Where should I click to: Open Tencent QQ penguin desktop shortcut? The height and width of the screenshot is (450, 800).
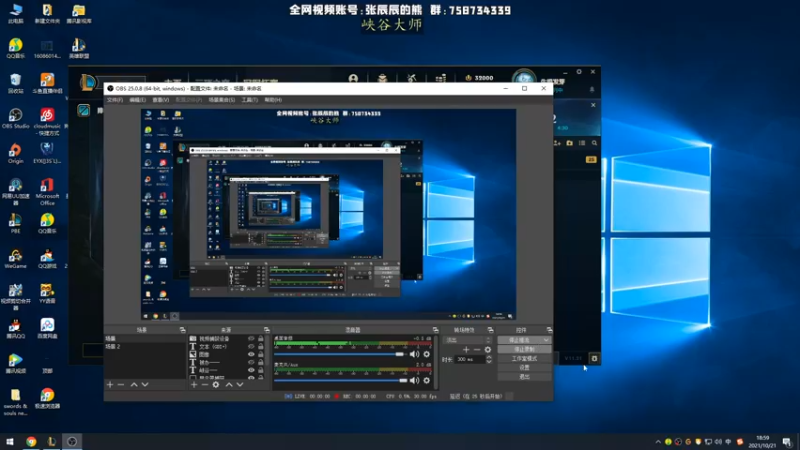pyautogui.click(x=15, y=329)
